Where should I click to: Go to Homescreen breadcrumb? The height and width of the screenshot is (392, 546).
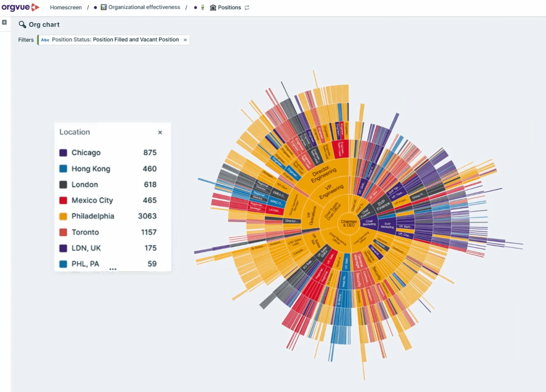[66, 8]
